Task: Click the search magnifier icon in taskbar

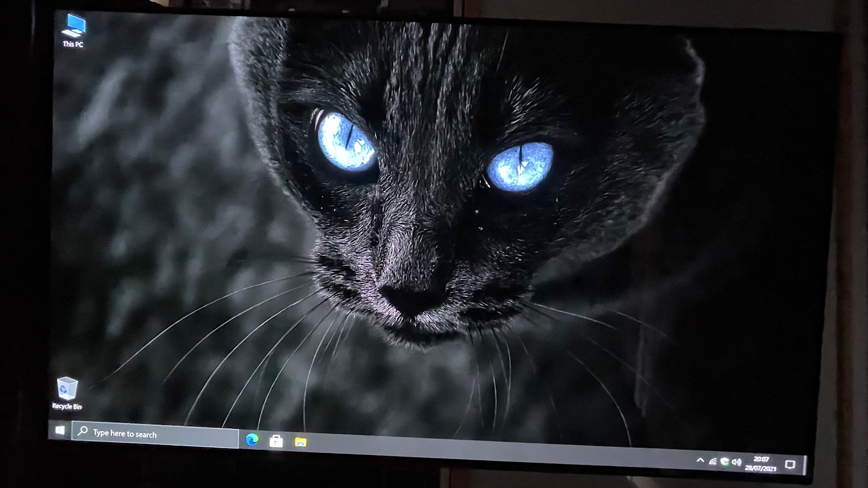Action: [83, 431]
